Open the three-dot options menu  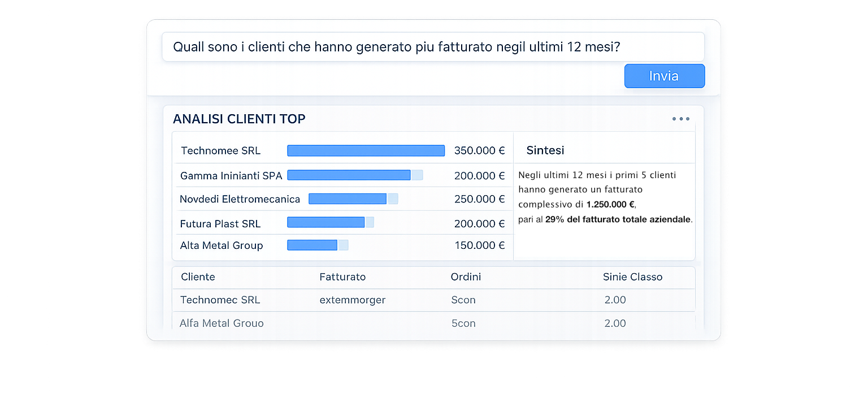(680, 119)
